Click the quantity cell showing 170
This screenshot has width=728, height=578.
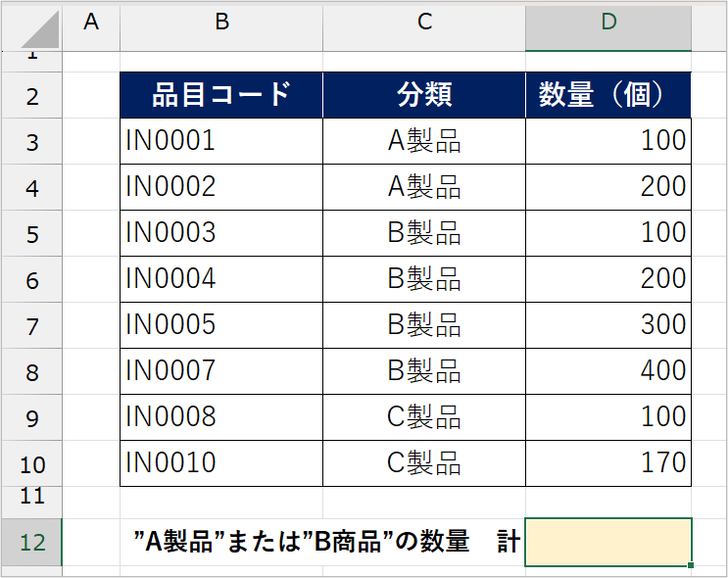pos(608,463)
